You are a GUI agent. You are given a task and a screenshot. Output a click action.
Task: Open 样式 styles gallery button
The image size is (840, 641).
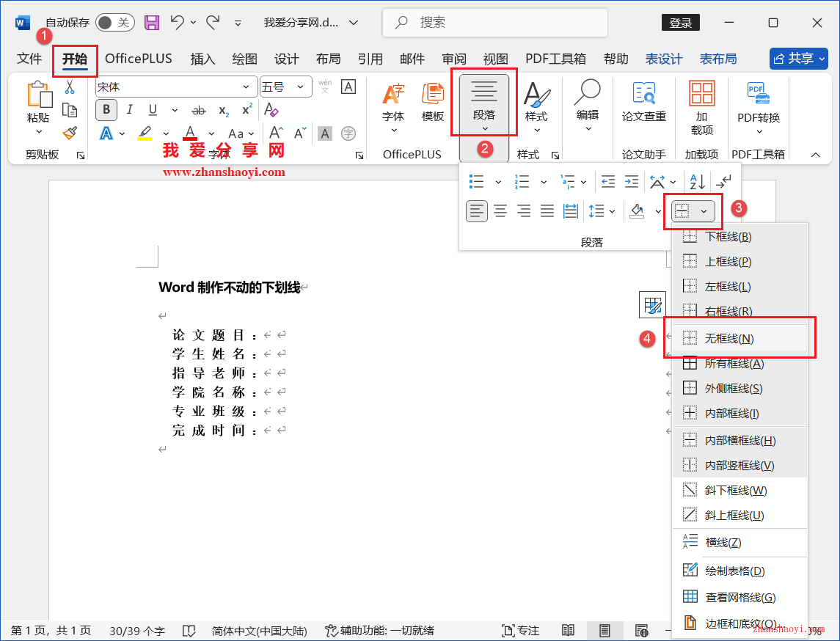click(536, 107)
